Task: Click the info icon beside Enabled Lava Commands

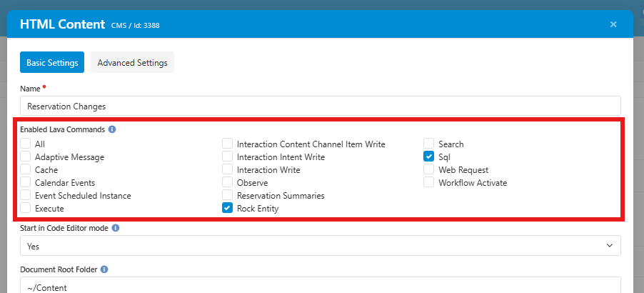Action: coord(113,130)
